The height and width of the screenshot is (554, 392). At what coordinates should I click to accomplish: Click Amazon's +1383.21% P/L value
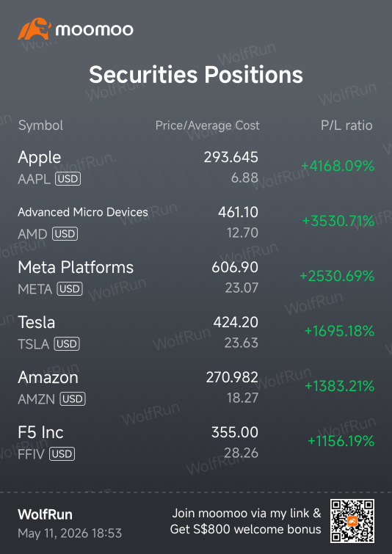pos(339,386)
